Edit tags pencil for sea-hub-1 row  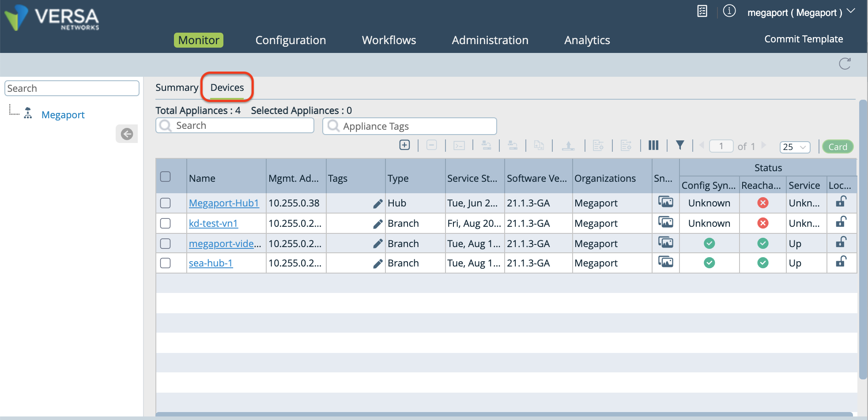click(x=377, y=263)
